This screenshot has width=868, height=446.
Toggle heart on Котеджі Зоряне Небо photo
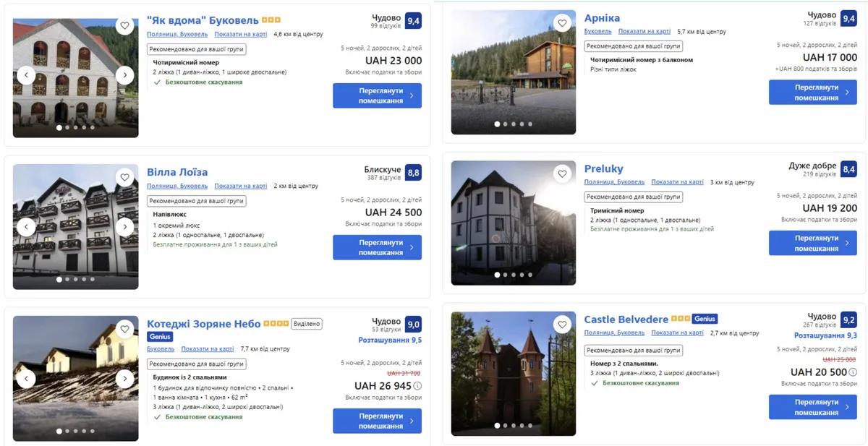click(x=124, y=329)
